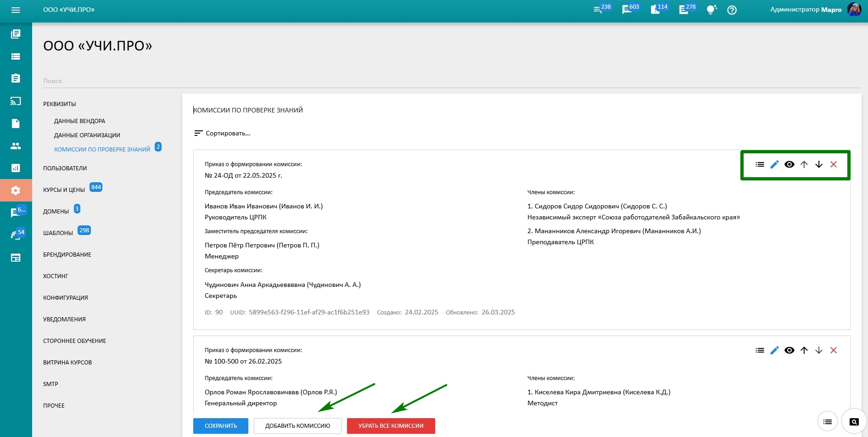This screenshot has width=868, height=437.
Task: Open the Сортировать... sort control
Action: pyautogui.click(x=222, y=133)
